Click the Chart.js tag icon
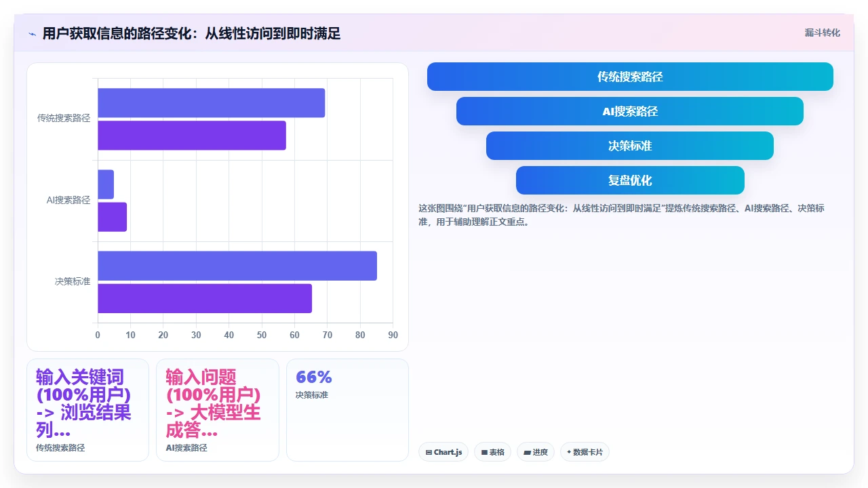The image size is (868, 488). (x=429, y=452)
